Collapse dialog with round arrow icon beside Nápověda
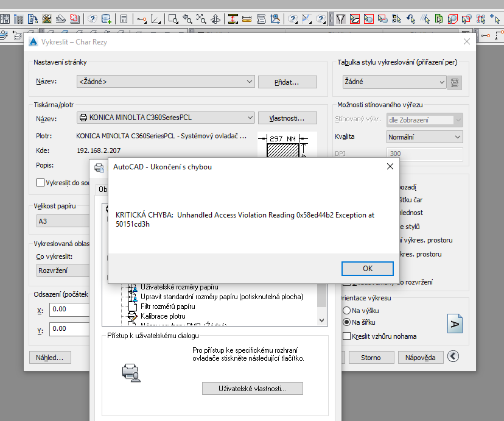 point(453,357)
